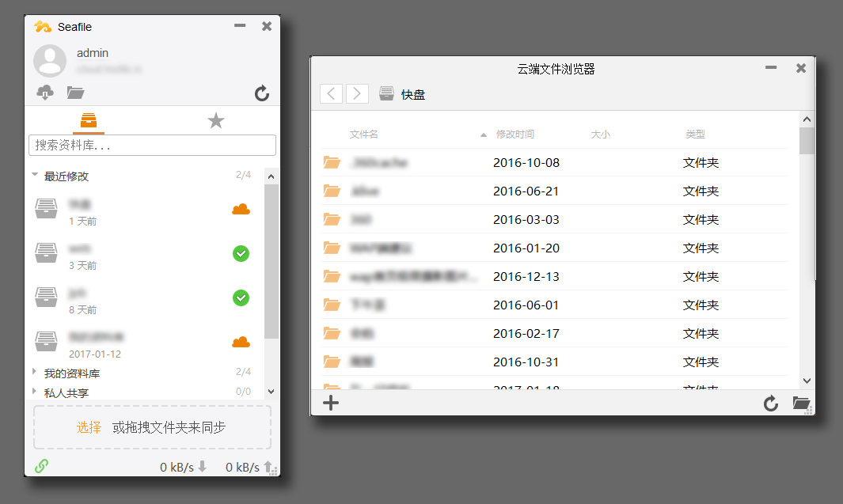Screen dimensions: 843x504
Task: Click the plus icon to add file
Action: 331,404
